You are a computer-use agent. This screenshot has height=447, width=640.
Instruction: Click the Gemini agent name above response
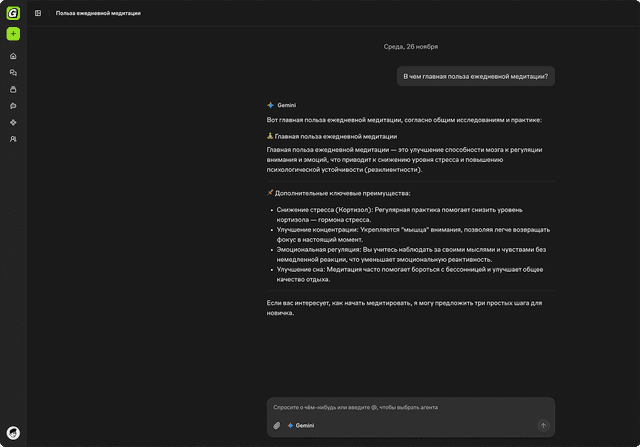pyautogui.click(x=286, y=105)
